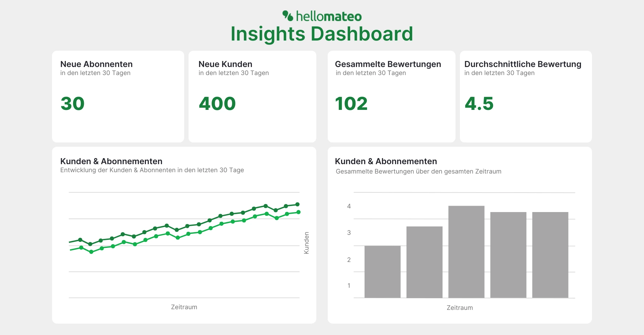This screenshot has width=644, height=335.
Task: Click the y-axis label 3 on the bar chart
Action: 349,233
